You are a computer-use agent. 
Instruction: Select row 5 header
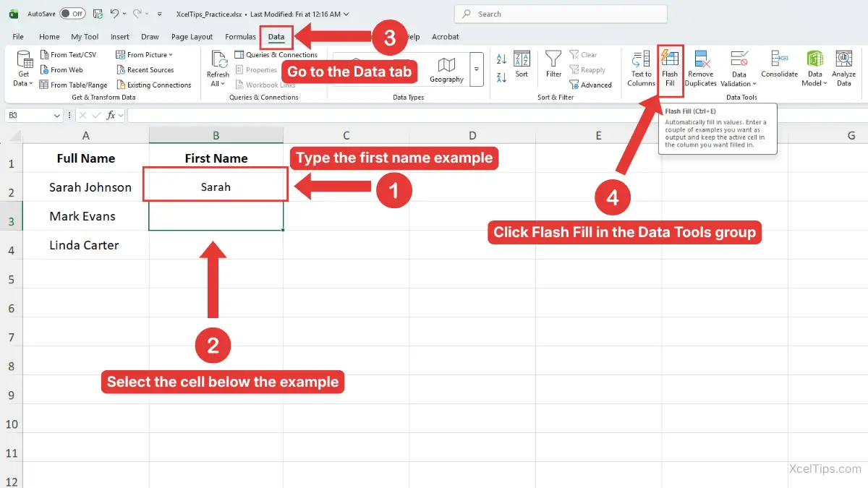tap(11, 279)
